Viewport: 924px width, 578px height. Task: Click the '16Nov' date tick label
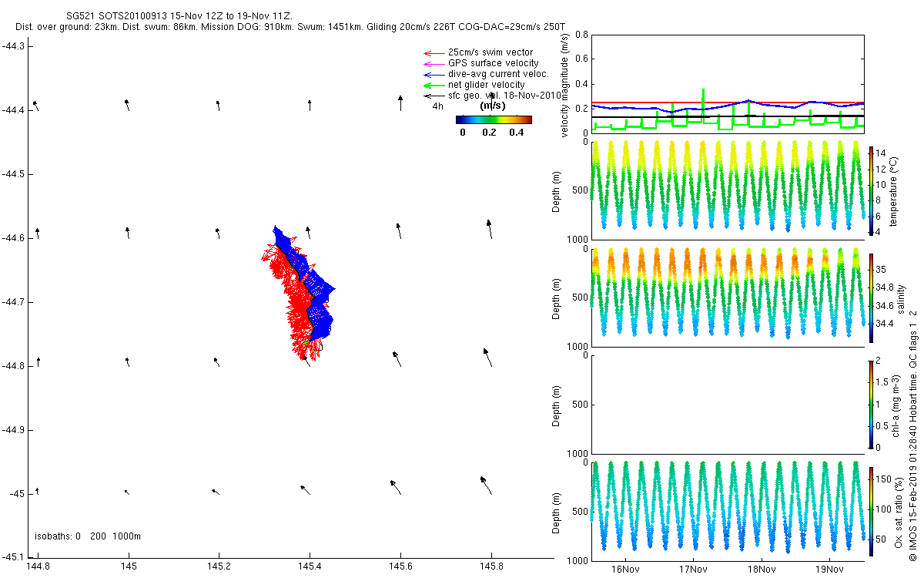(x=625, y=569)
